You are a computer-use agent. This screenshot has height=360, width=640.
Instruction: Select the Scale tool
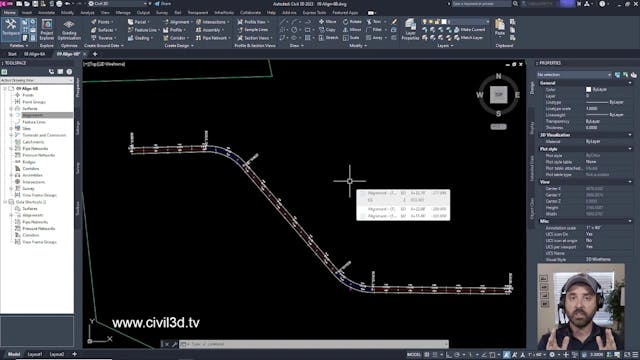[x=351, y=38]
